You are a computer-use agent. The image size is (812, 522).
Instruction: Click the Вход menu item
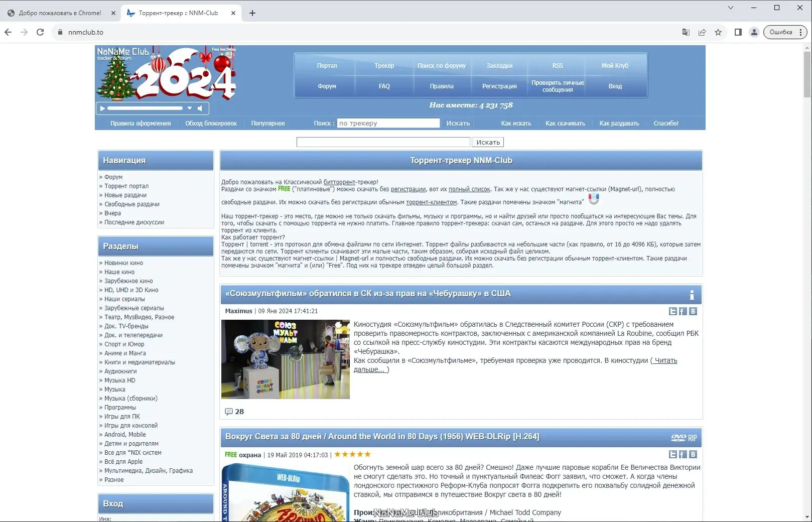[615, 86]
